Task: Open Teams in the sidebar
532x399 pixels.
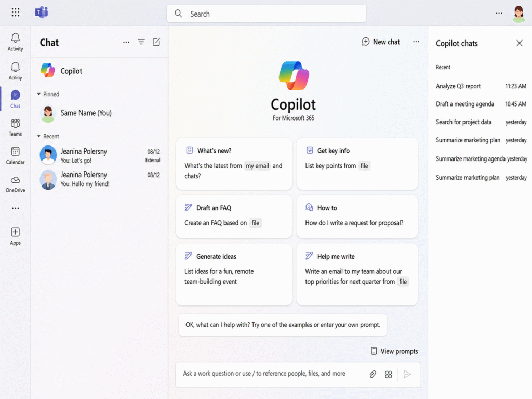Action: coord(15,128)
